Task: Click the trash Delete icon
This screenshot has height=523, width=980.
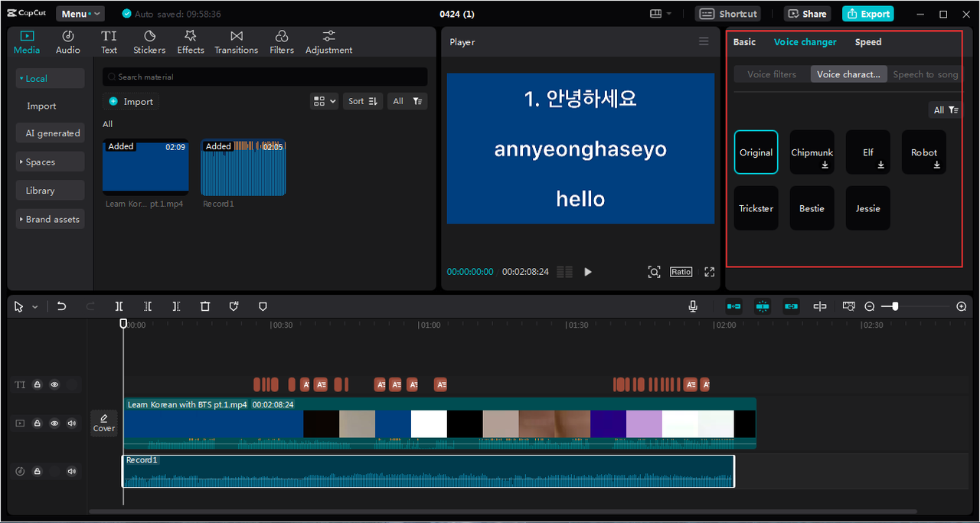Action: 204,306
